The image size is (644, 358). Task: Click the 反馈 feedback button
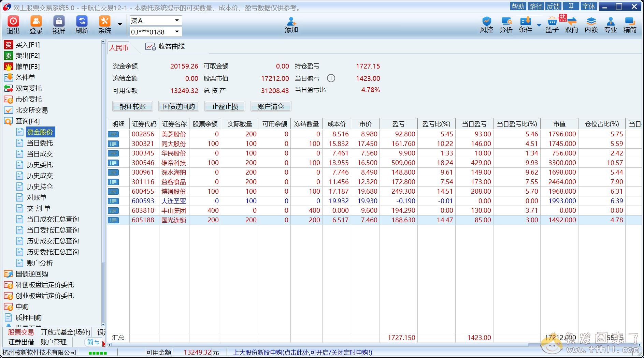pyautogui.click(x=553, y=6)
